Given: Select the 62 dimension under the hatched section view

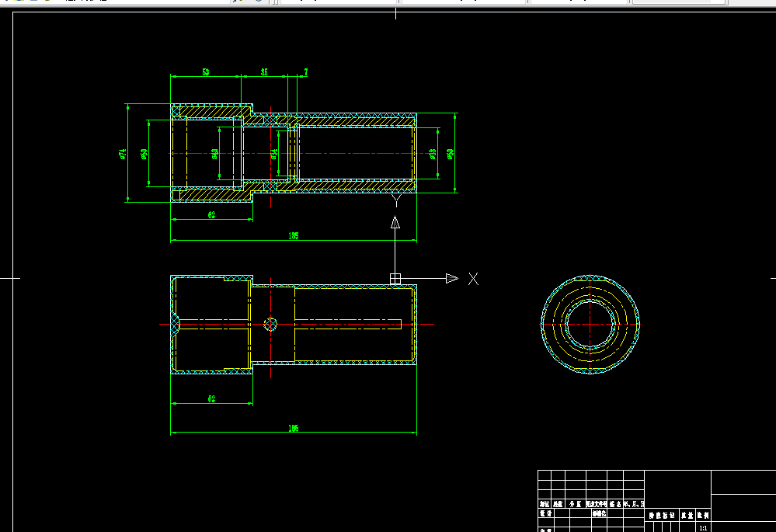Looking at the screenshot, I should click(x=212, y=215).
